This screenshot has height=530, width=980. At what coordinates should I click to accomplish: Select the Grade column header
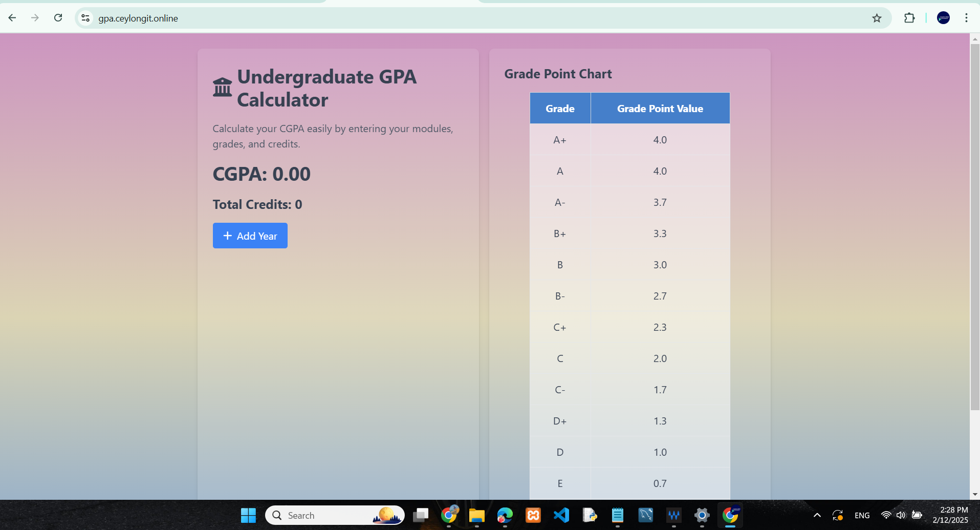coord(560,109)
